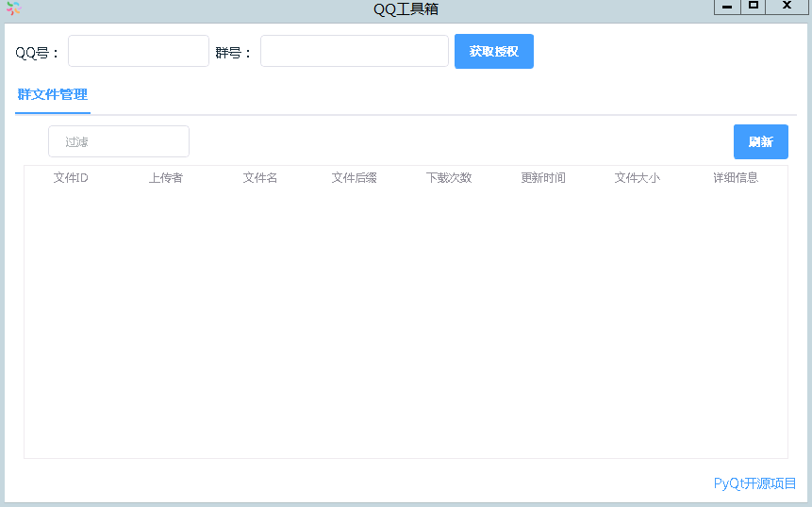Click the 详细信息 column header

(736, 178)
